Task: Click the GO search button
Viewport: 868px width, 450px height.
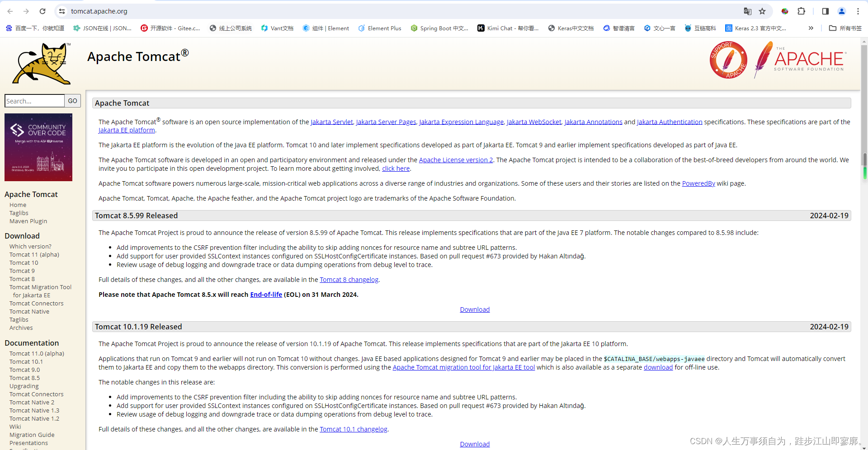Action: click(72, 101)
